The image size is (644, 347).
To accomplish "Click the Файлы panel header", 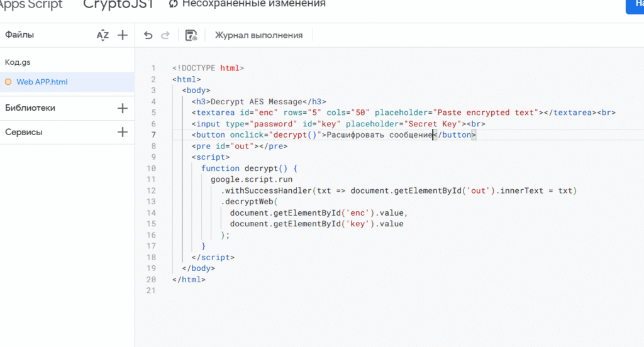I will [19, 35].
